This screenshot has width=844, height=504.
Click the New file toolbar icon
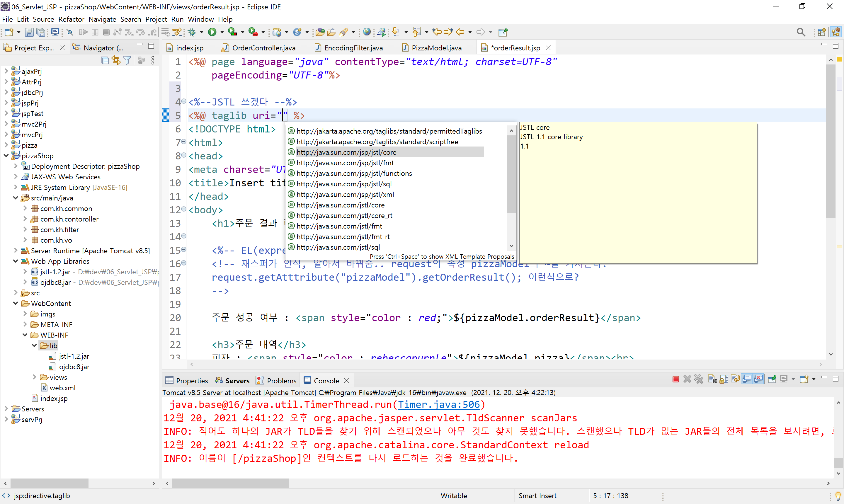(9, 32)
